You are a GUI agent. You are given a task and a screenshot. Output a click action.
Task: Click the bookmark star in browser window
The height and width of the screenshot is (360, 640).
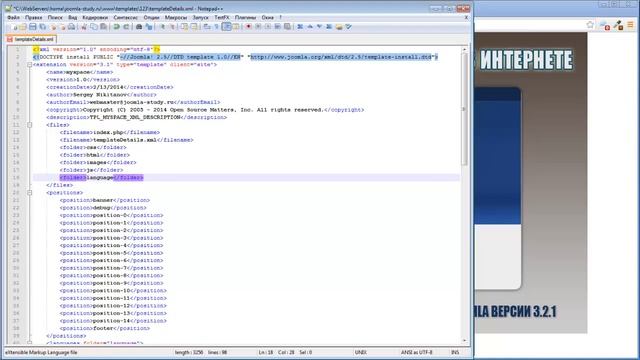590,25
